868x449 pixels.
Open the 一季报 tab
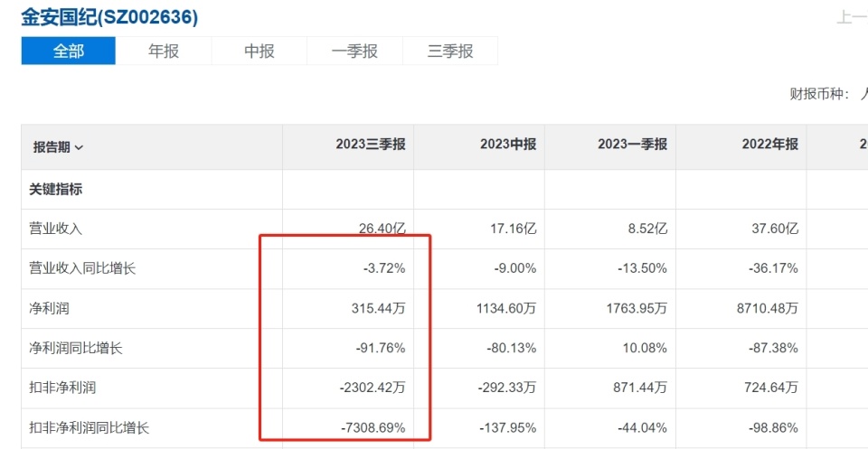pos(354,51)
